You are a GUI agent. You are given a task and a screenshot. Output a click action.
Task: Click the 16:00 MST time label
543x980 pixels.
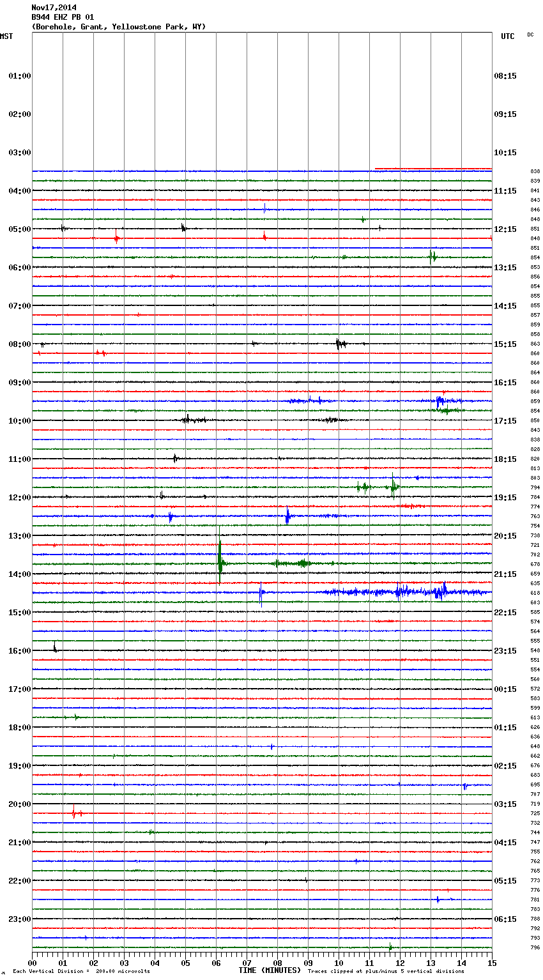click(20, 651)
